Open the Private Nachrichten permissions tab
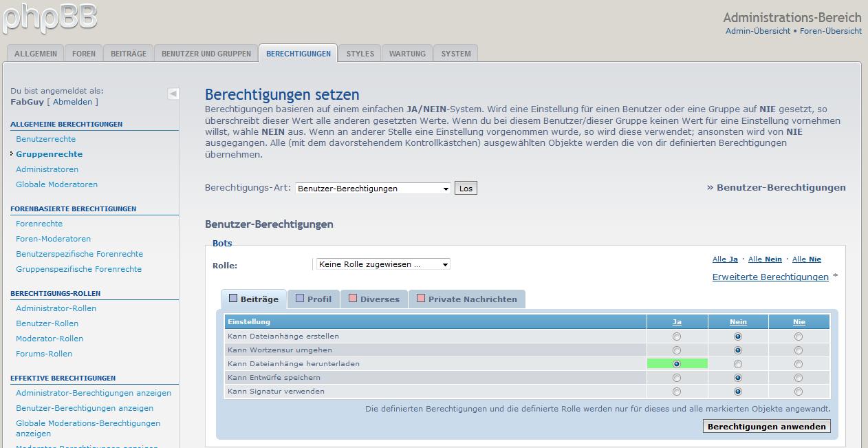The image size is (868, 448). click(x=468, y=299)
